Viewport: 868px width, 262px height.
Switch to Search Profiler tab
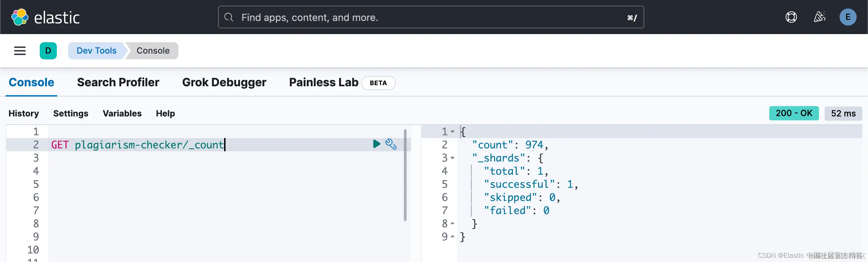[118, 82]
